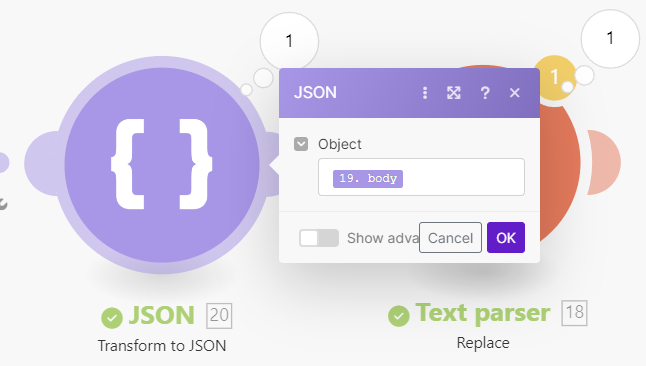Screen dimensions: 646x366
Task: Select the module number 20 box
Action: [x=219, y=316]
